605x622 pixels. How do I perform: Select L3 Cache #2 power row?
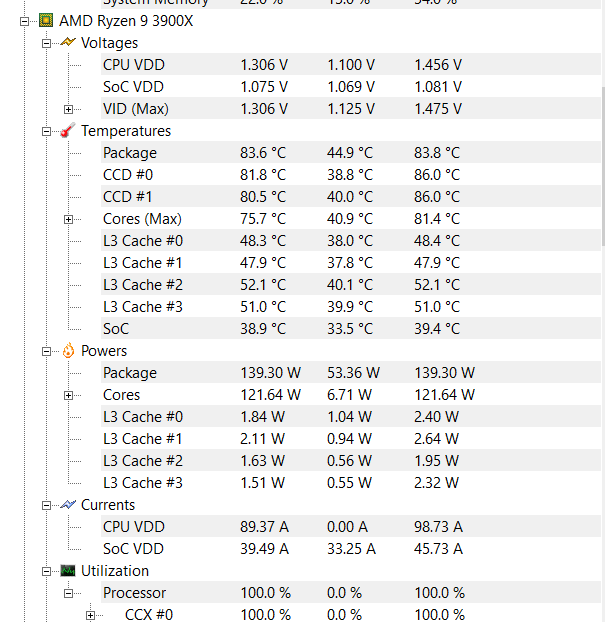click(x=351, y=461)
